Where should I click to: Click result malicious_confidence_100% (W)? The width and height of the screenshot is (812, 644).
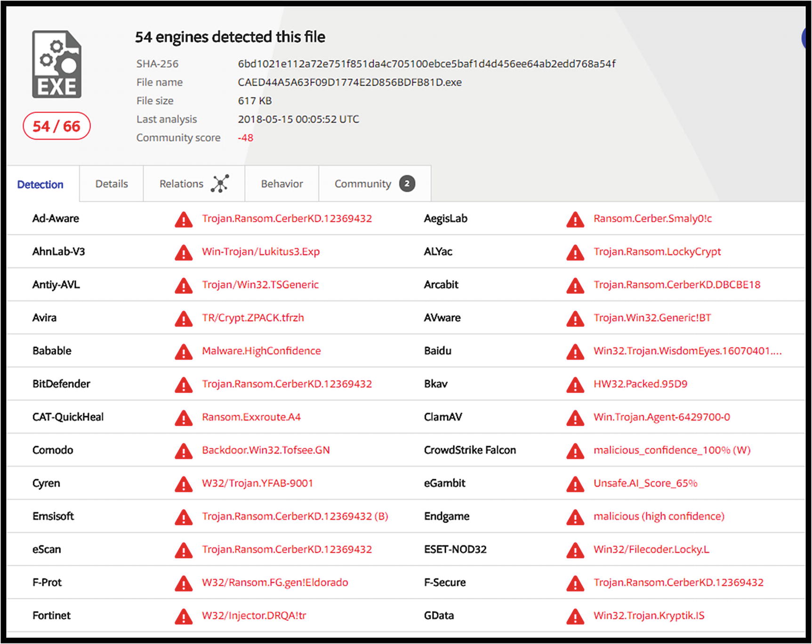672,450
